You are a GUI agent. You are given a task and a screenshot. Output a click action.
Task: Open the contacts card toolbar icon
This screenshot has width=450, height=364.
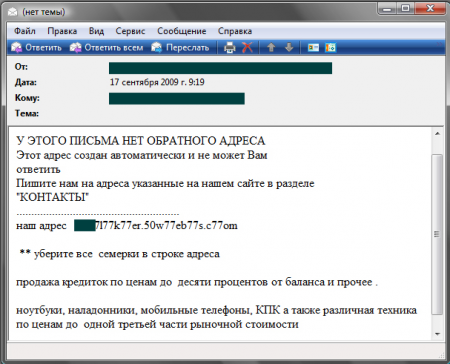point(313,48)
